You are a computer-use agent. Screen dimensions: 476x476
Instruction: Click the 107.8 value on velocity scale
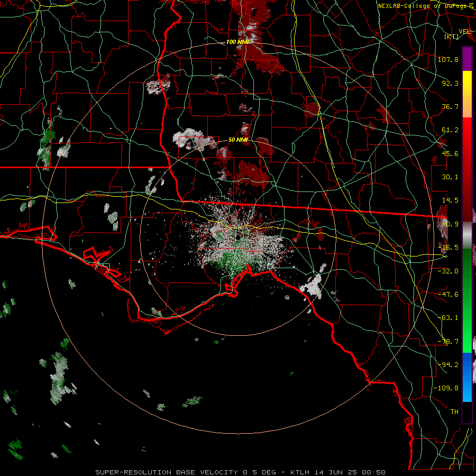pos(448,59)
